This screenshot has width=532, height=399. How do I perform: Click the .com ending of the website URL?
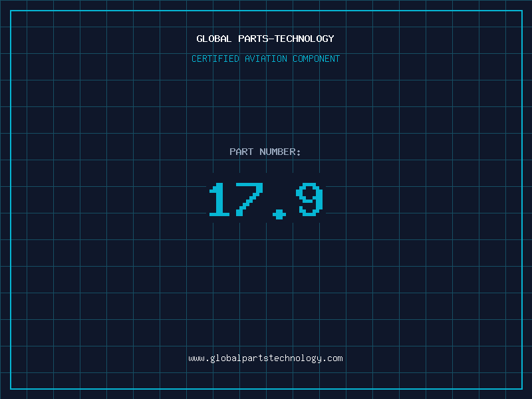(x=333, y=358)
